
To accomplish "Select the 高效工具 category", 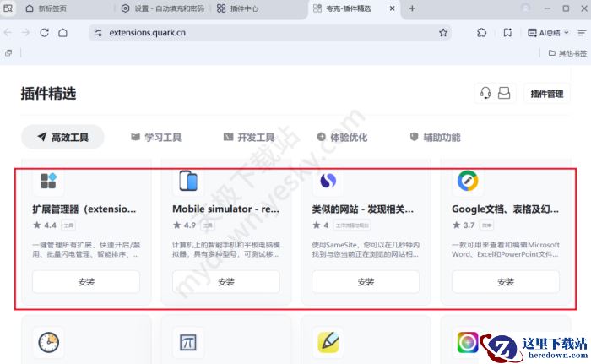I will [x=62, y=138].
